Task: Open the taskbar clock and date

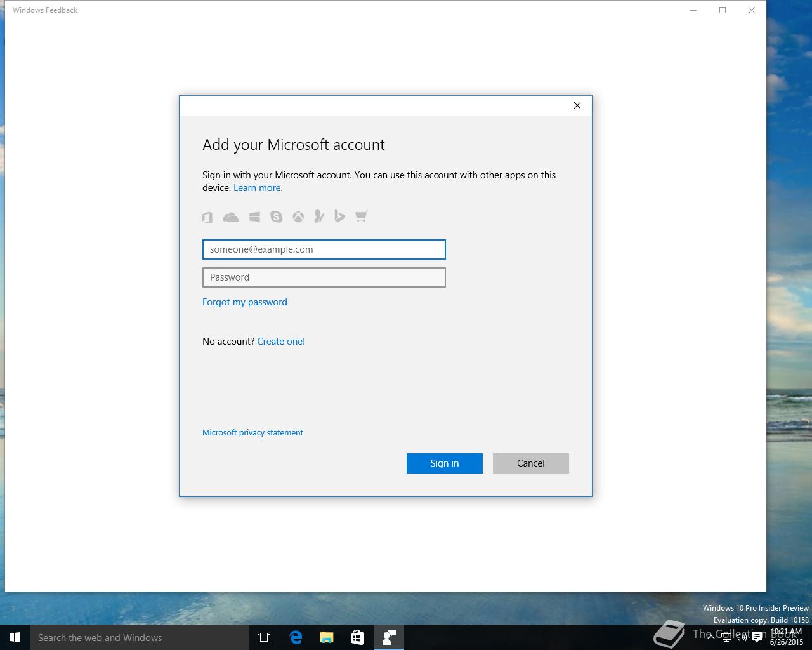Action: pos(787,637)
